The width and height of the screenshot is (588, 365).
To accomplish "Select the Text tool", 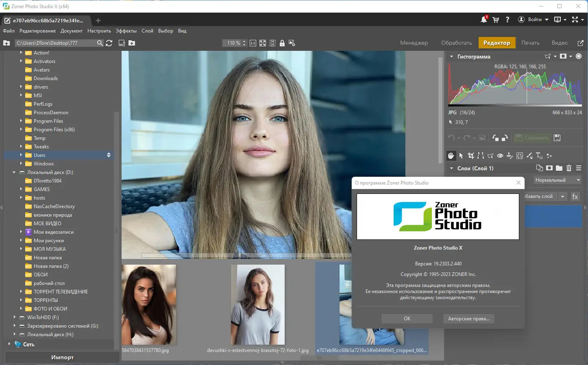I will [x=538, y=156].
